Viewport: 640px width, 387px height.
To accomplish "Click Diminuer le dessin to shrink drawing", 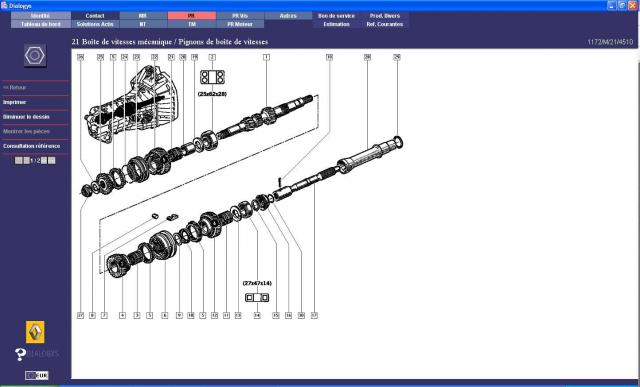I will pos(26,117).
